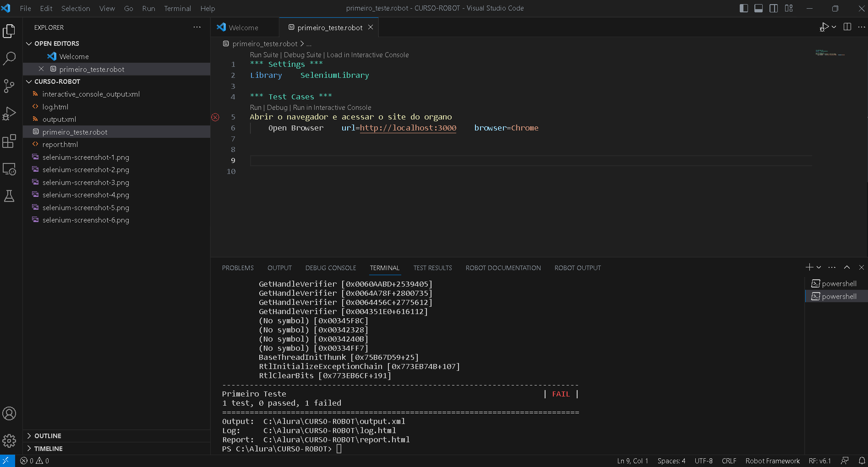Click the editor minimap preview
The image size is (868, 467).
(830, 54)
